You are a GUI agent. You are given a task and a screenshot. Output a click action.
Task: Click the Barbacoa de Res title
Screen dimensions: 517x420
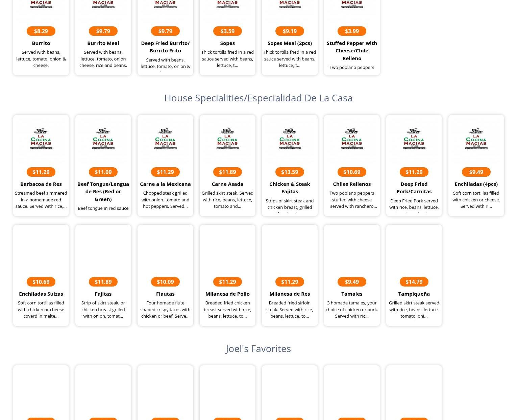tap(41, 184)
